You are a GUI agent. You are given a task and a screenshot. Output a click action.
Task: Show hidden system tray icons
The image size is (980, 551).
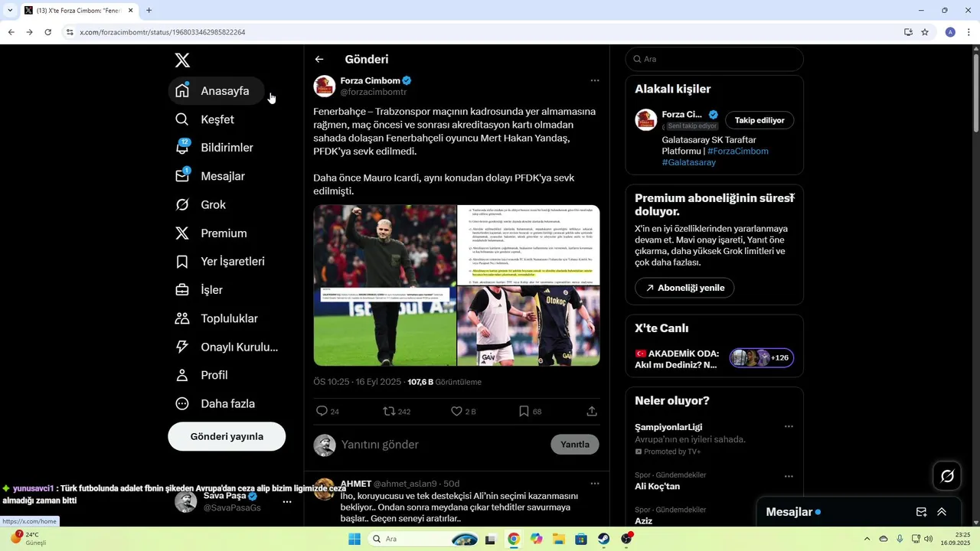click(867, 539)
